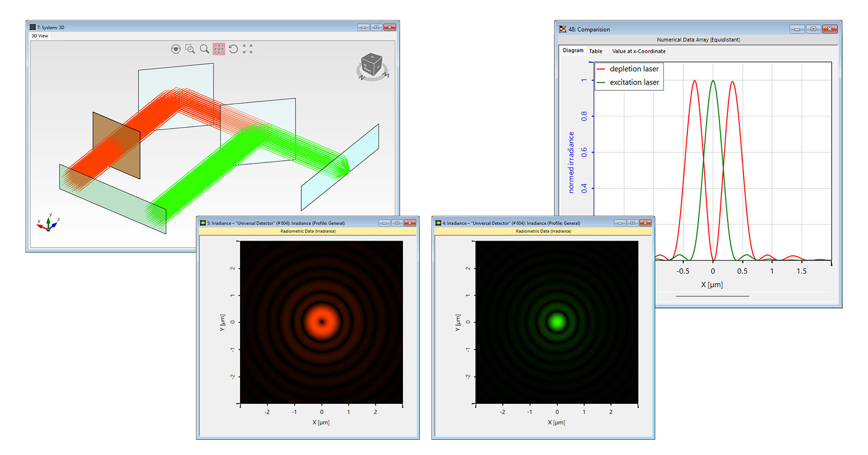
Task: Select the magnifier zoom tool
Action: tap(204, 49)
